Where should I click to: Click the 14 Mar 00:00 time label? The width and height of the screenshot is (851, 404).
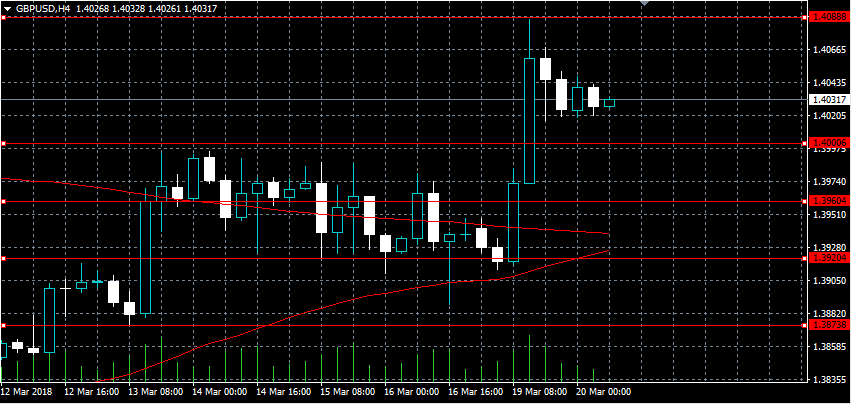coord(220,392)
